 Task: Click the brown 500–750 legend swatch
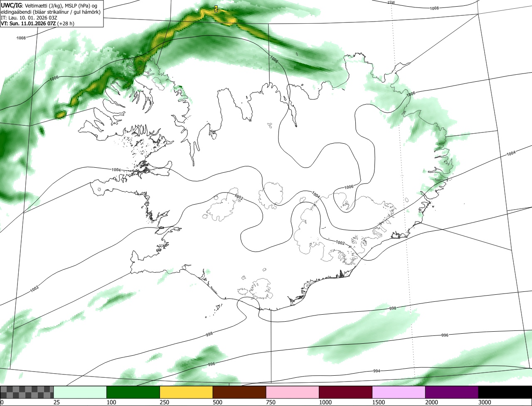[x=239, y=392]
